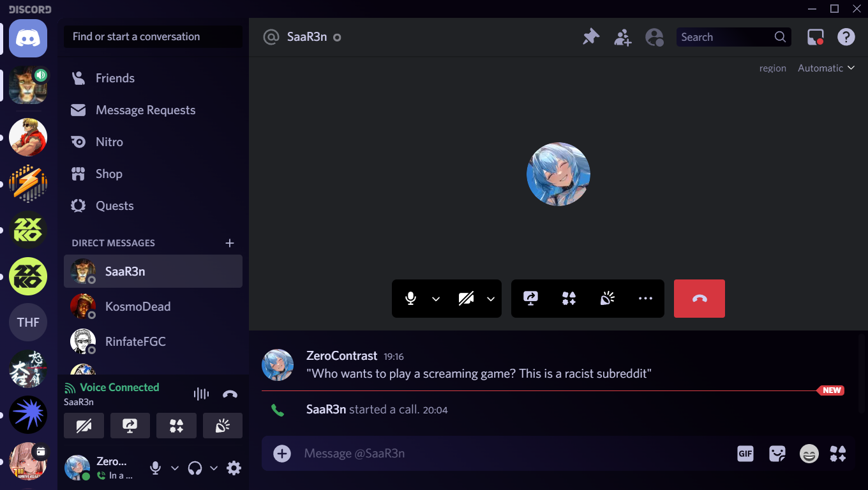Image resolution: width=868 pixels, height=490 pixels.
Task: Open the lion avatar server with speaker badge
Action: pyautogui.click(x=28, y=84)
